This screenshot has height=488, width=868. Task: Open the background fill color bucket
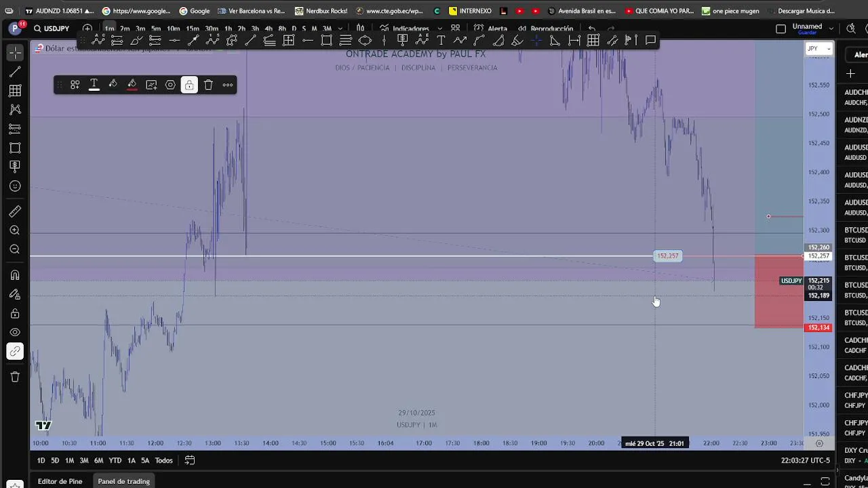(113, 85)
